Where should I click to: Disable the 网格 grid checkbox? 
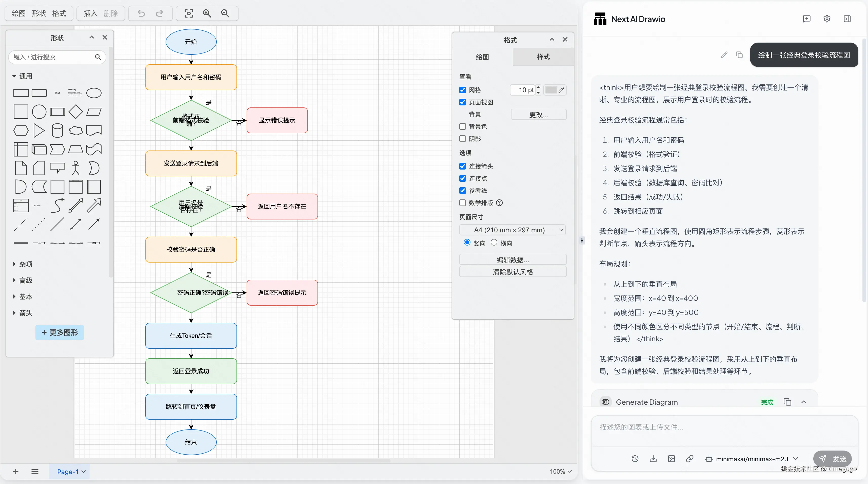[463, 90]
